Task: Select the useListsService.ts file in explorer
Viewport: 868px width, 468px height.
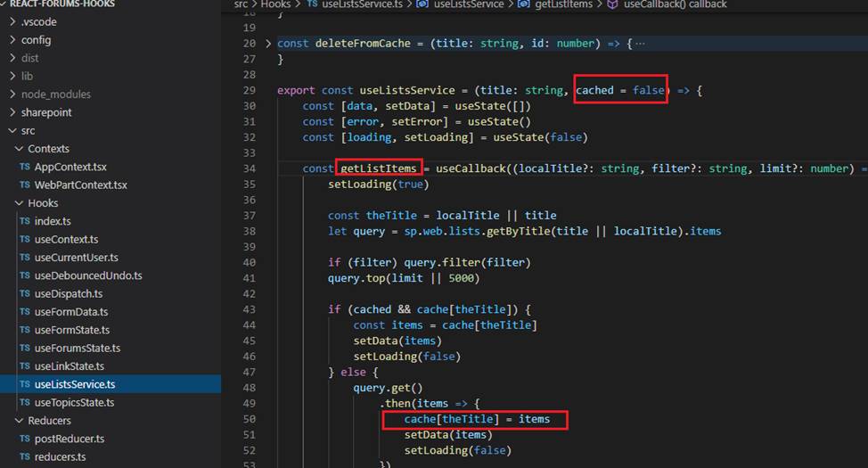Action: click(x=75, y=384)
